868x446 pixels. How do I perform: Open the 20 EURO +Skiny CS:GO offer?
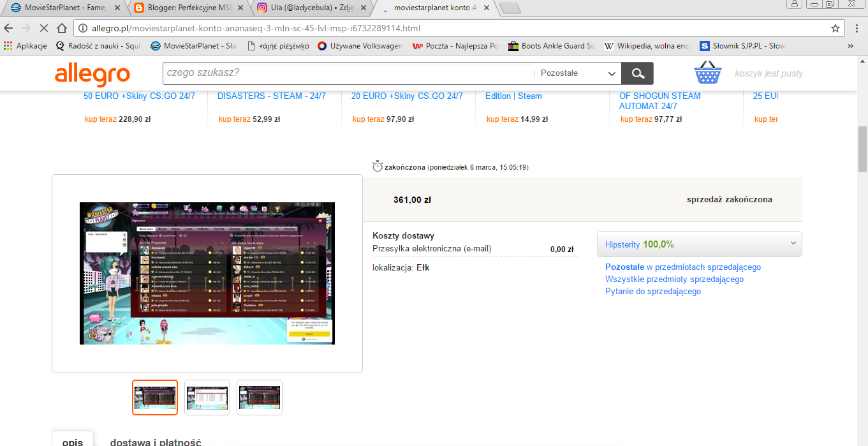tap(407, 96)
